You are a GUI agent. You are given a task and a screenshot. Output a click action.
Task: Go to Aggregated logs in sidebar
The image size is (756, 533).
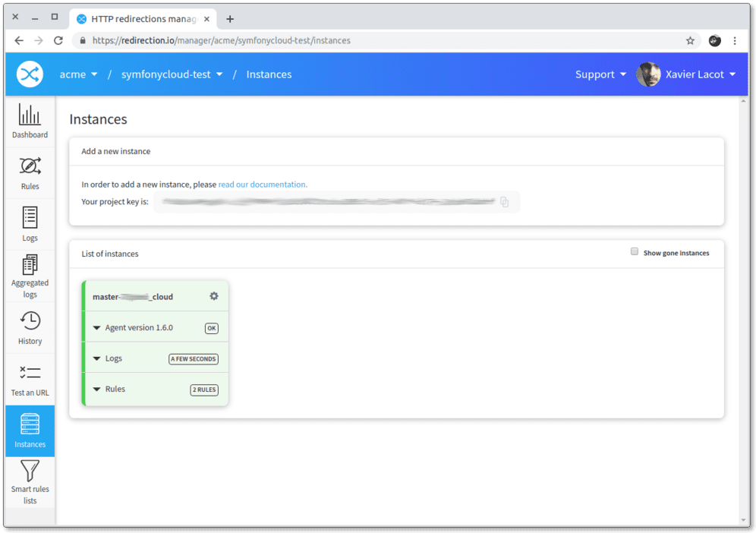(30, 276)
